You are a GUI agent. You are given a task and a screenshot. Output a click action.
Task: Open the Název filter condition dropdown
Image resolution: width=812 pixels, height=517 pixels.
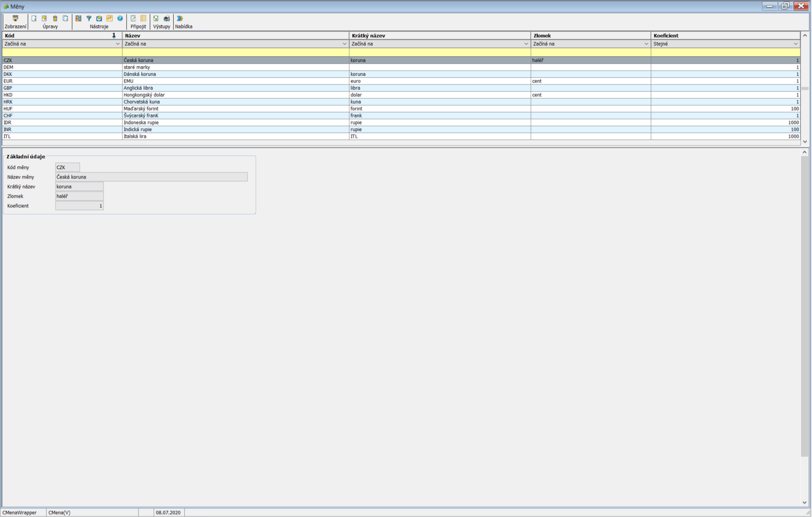[344, 44]
